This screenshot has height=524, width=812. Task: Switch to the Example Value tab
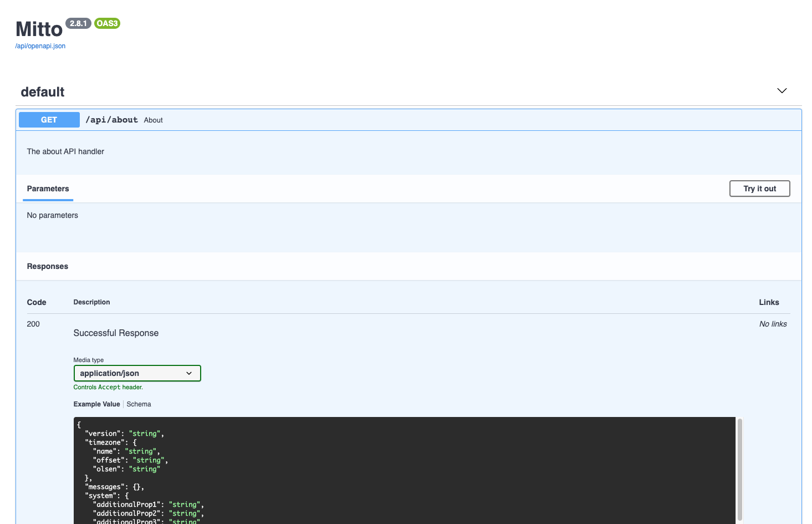coord(96,404)
